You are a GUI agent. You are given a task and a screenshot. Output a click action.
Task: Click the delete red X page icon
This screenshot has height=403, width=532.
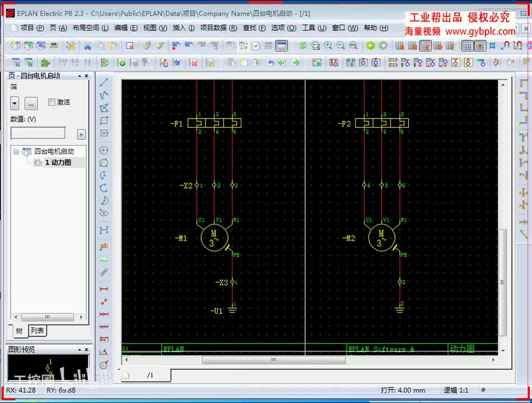tap(193, 63)
